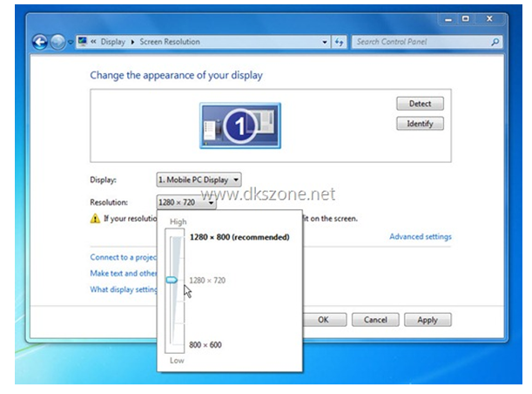
Task: Minimize the Screen Resolution window
Action: pos(448,19)
